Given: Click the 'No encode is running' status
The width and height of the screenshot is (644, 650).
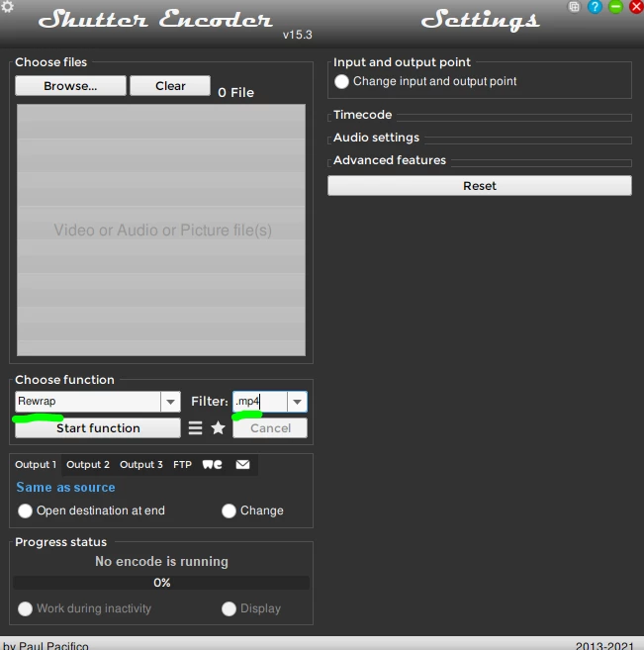Looking at the screenshot, I should pos(161,561).
